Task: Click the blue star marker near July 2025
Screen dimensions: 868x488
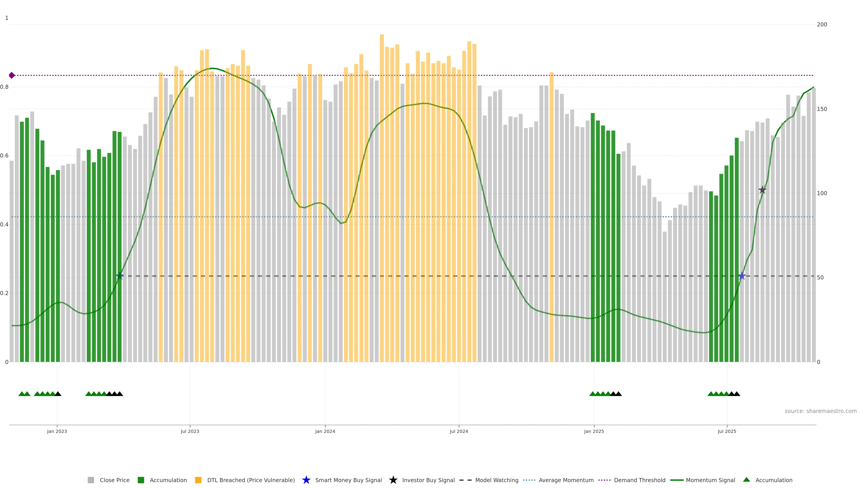Action: [742, 276]
